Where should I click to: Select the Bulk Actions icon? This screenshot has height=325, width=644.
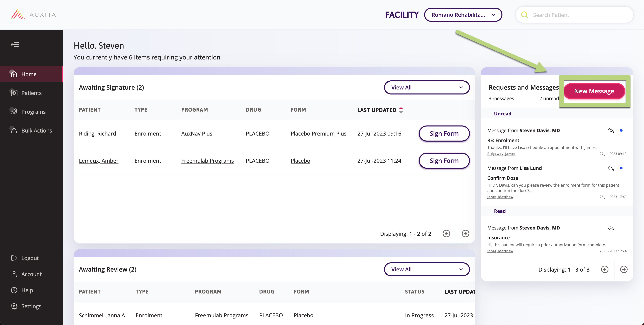point(14,130)
